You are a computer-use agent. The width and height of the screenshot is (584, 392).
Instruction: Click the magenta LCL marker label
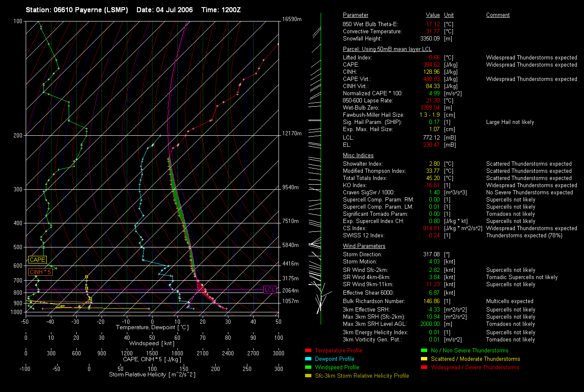click(x=270, y=290)
